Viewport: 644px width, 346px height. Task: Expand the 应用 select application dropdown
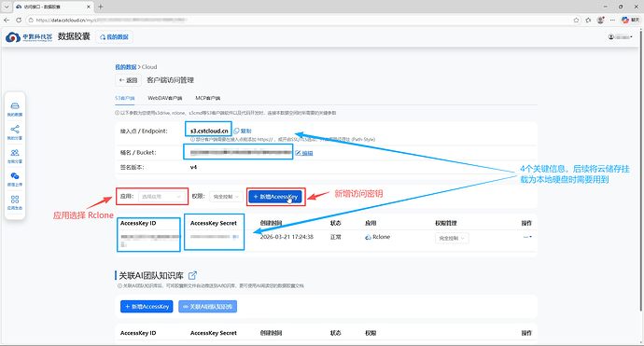(161, 197)
